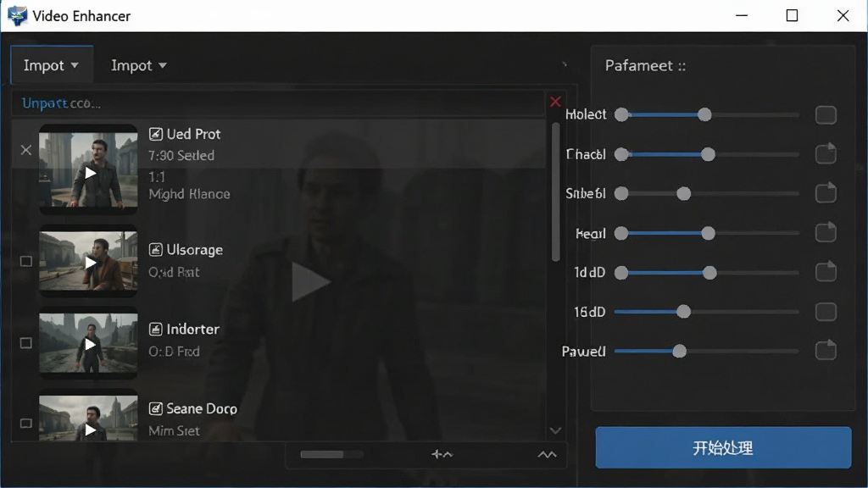Select the Ued Prot title text
The width and height of the screenshot is (868, 488).
[194, 134]
